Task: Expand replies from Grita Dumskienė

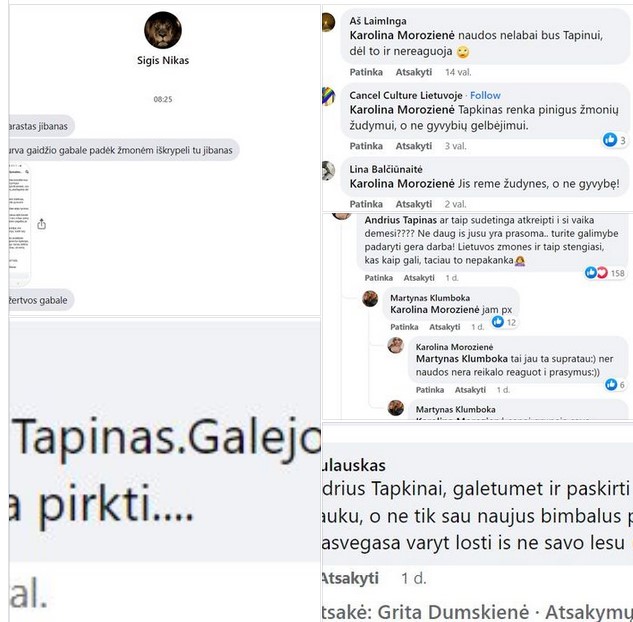Action: click(476, 612)
